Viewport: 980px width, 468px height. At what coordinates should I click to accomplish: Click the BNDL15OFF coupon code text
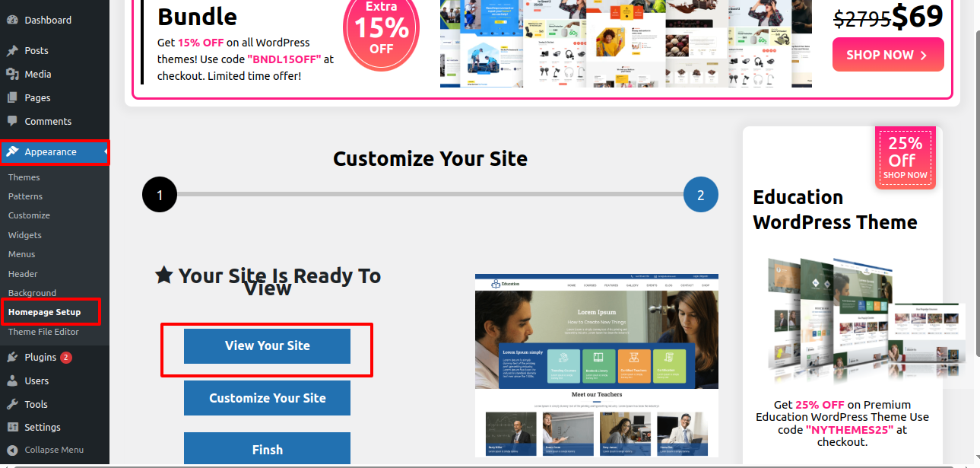284,59
